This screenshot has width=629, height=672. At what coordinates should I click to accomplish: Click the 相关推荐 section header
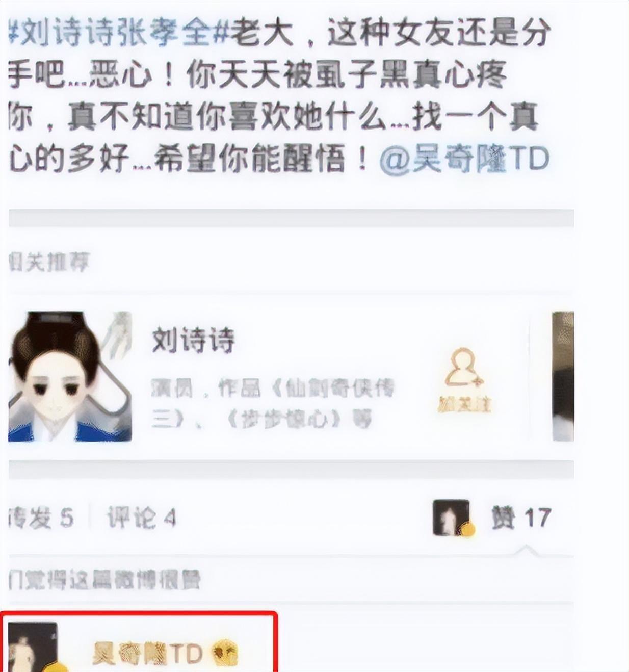[49, 263]
